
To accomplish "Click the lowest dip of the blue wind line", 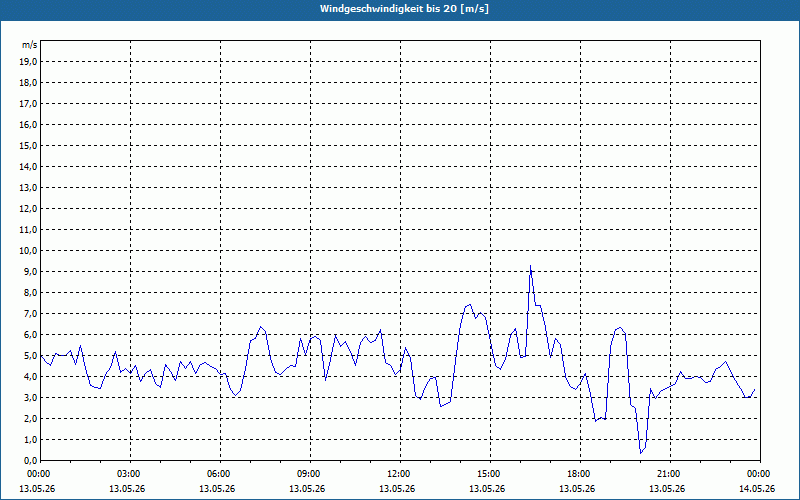I will 641,453.
